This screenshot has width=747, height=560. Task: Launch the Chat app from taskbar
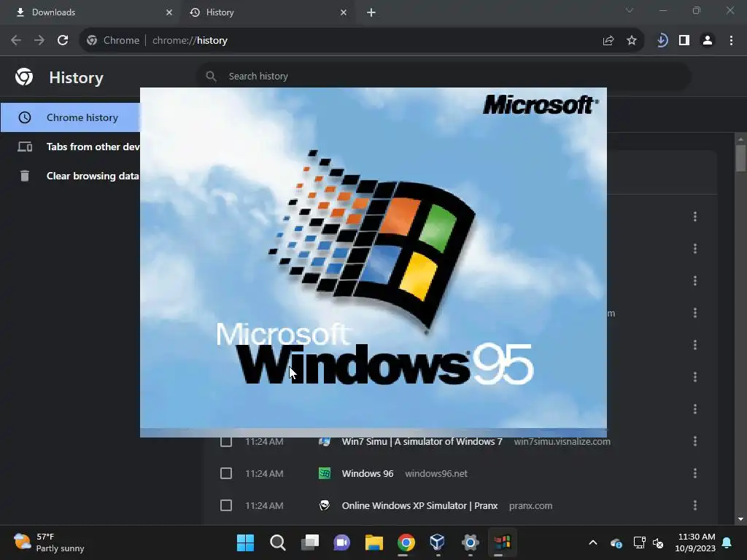(x=341, y=542)
